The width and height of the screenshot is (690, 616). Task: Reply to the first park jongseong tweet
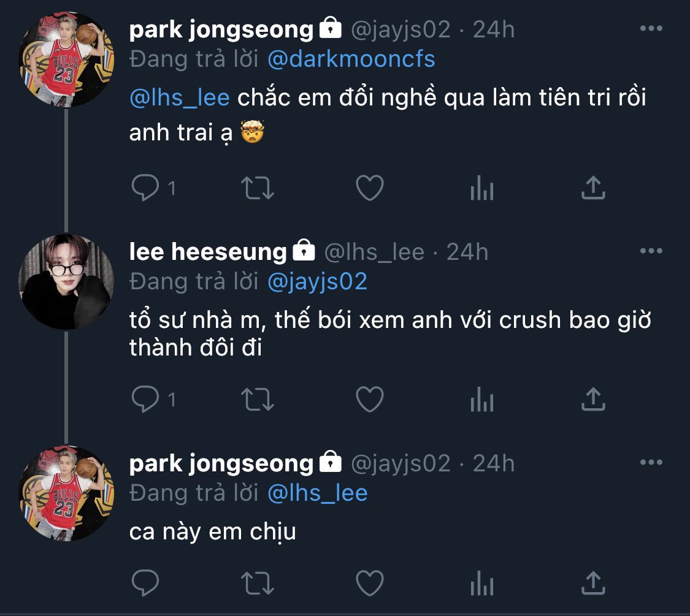click(145, 188)
